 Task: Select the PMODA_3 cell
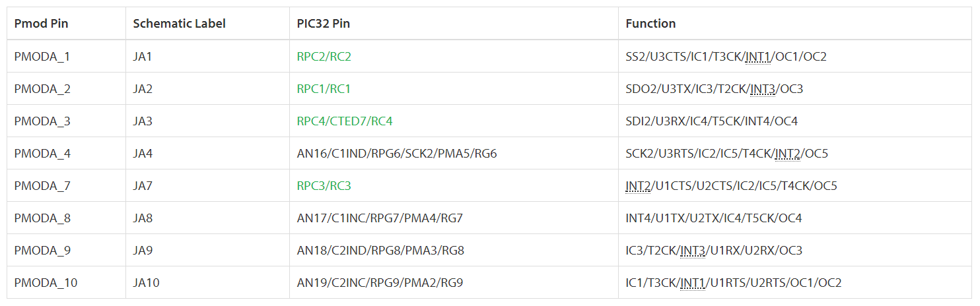coord(42,121)
